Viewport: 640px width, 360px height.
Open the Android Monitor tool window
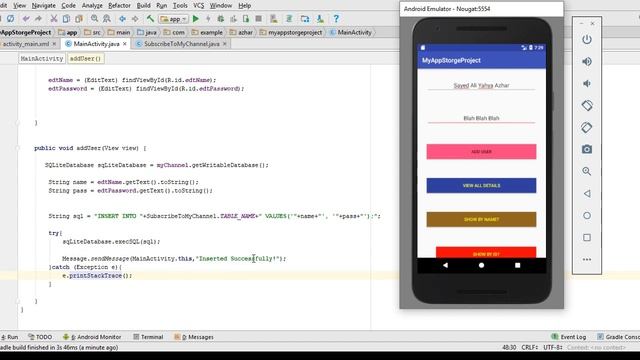92,337
